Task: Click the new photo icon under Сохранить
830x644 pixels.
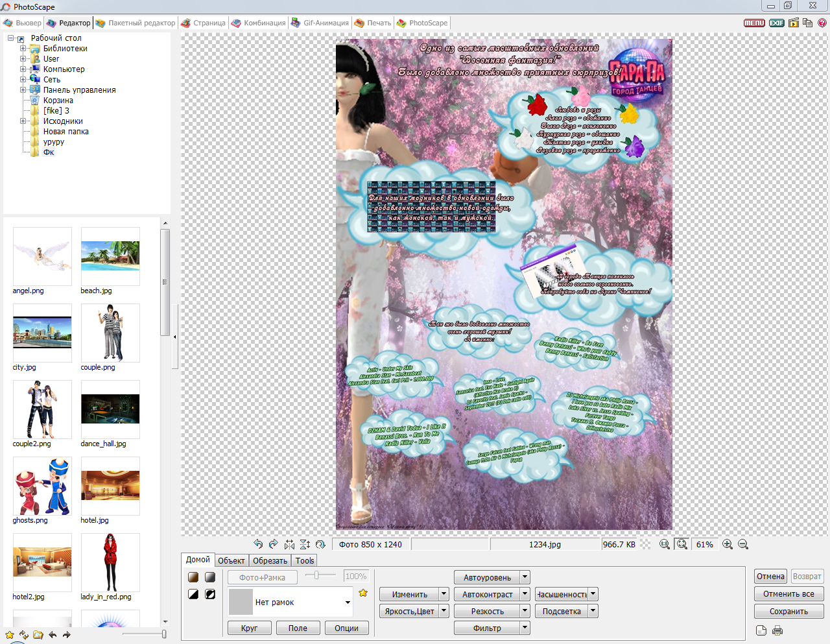Action: [761, 630]
